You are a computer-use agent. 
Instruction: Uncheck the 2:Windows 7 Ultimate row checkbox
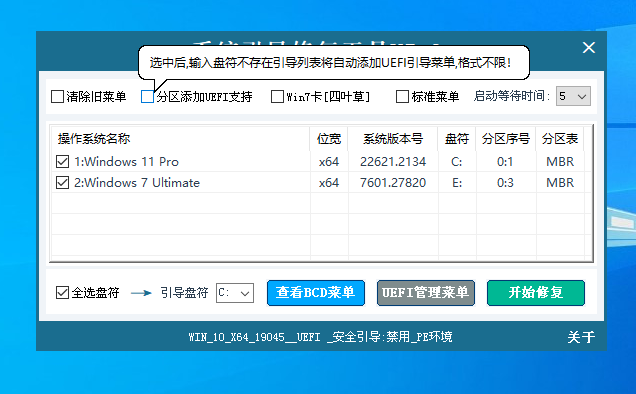tap(62, 183)
